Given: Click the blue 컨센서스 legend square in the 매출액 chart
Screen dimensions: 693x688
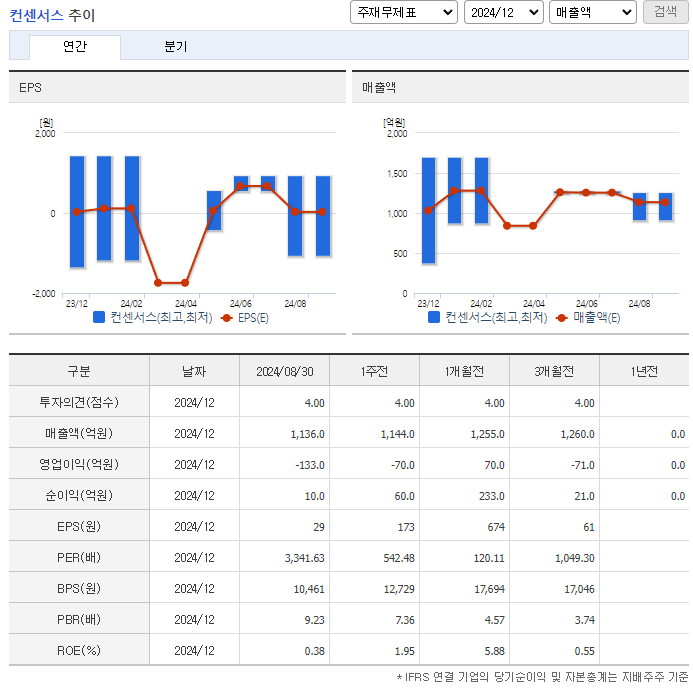Looking at the screenshot, I should pyautogui.click(x=434, y=317).
